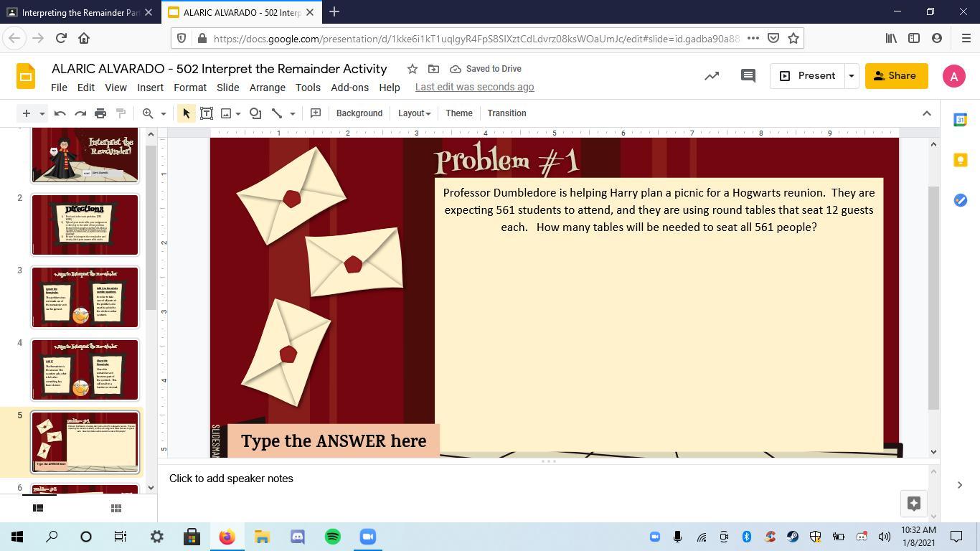
Task: Click the zoom magnifier tool
Action: [148, 113]
